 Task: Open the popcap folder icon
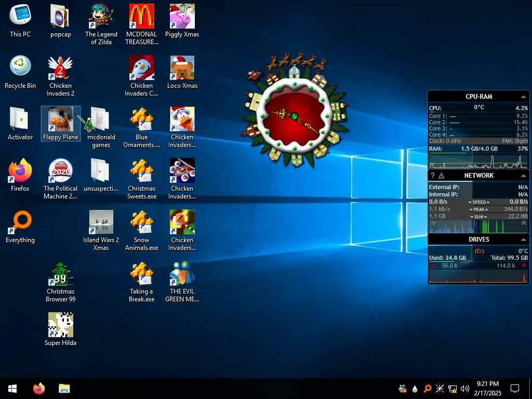60,21
